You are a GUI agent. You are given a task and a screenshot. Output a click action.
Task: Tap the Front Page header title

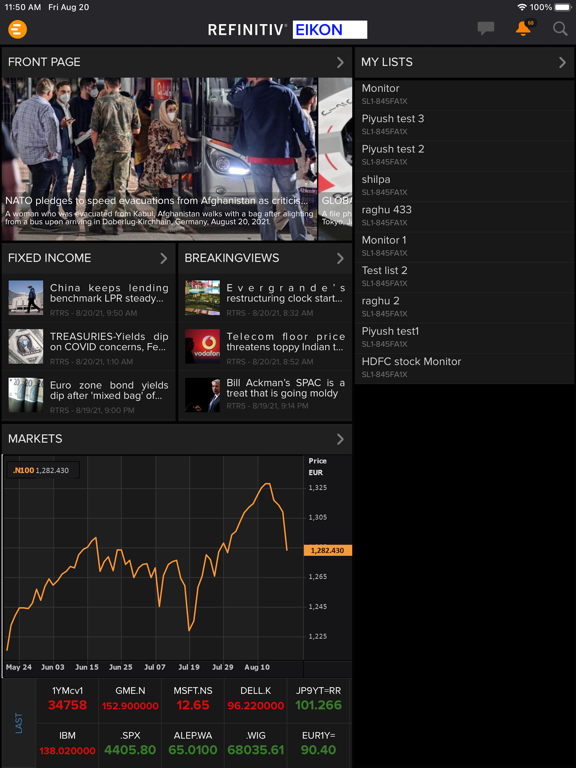(x=44, y=62)
